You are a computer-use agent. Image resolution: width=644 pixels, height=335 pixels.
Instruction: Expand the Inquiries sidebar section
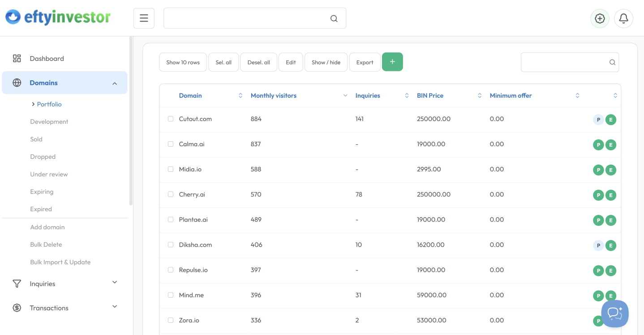[x=114, y=283]
